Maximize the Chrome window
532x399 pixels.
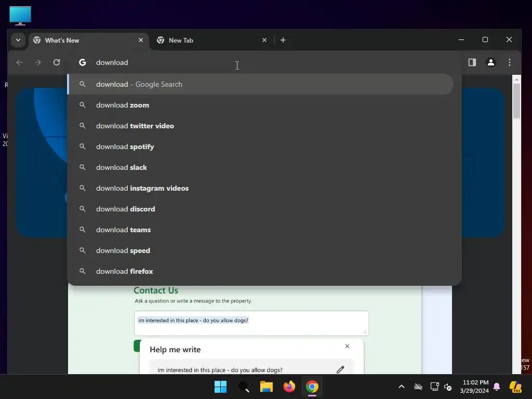[x=485, y=39]
